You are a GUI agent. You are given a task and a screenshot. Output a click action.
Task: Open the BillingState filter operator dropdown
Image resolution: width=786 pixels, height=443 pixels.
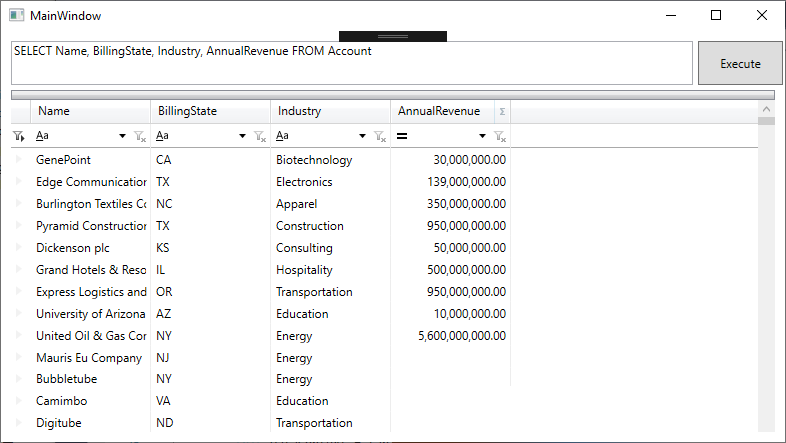coord(243,136)
